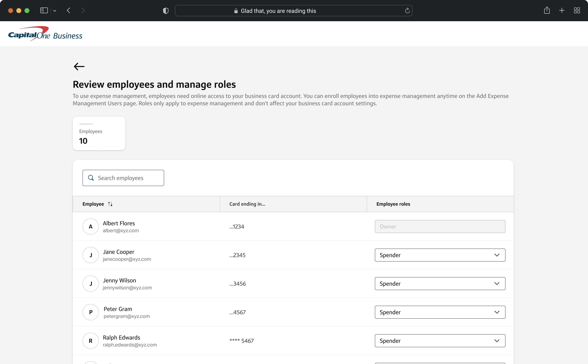Click the privacy shield icon
Screen dimensions: 588x364
tap(166, 11)
